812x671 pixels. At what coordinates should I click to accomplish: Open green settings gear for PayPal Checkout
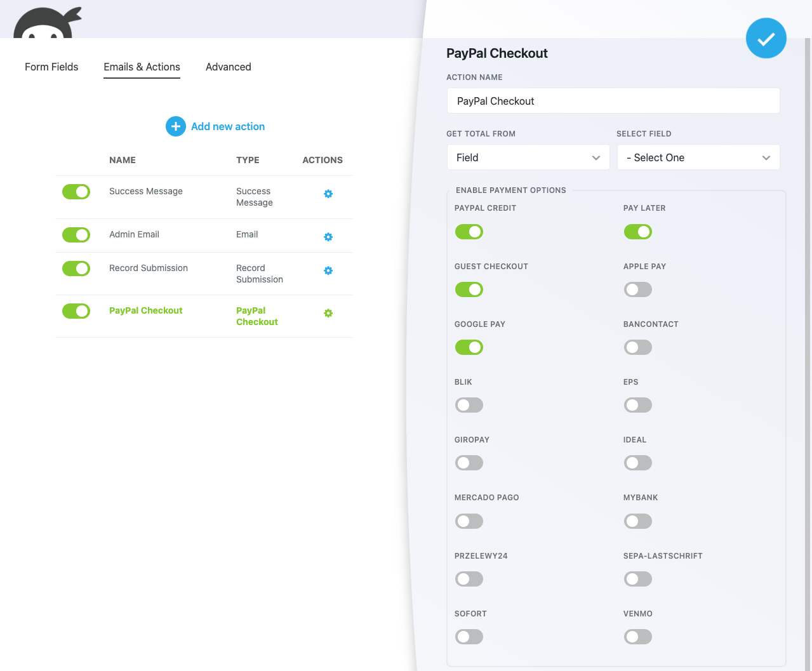click(328, 313)
